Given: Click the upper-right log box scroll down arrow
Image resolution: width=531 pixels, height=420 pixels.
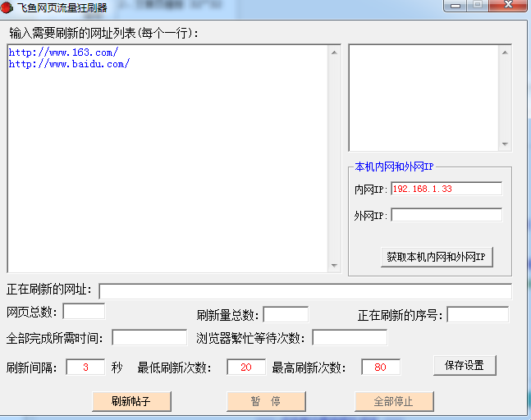Looking at the screenshot, I should pyautogui.click(x=505, y=144).
